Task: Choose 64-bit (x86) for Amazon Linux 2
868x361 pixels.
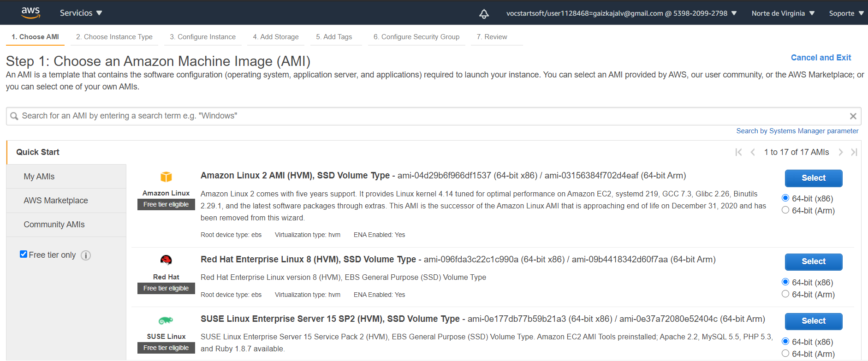Action: point(785,198)
